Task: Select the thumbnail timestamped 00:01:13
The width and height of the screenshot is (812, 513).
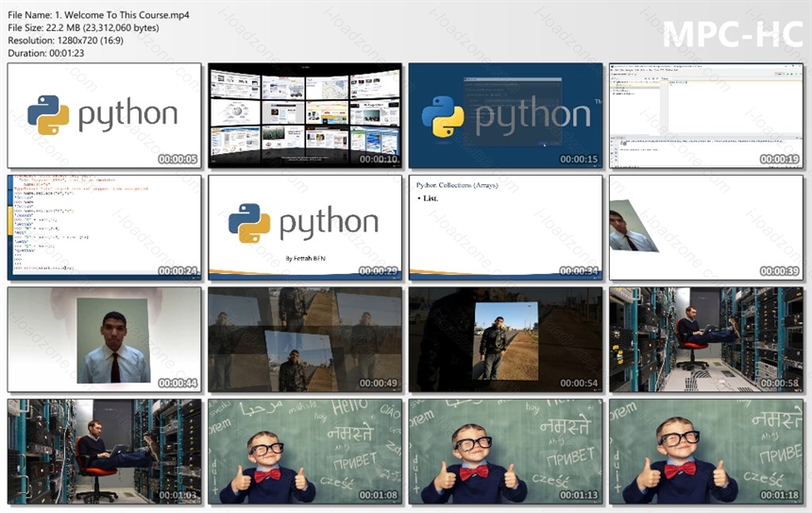Action: coord(505,452)
